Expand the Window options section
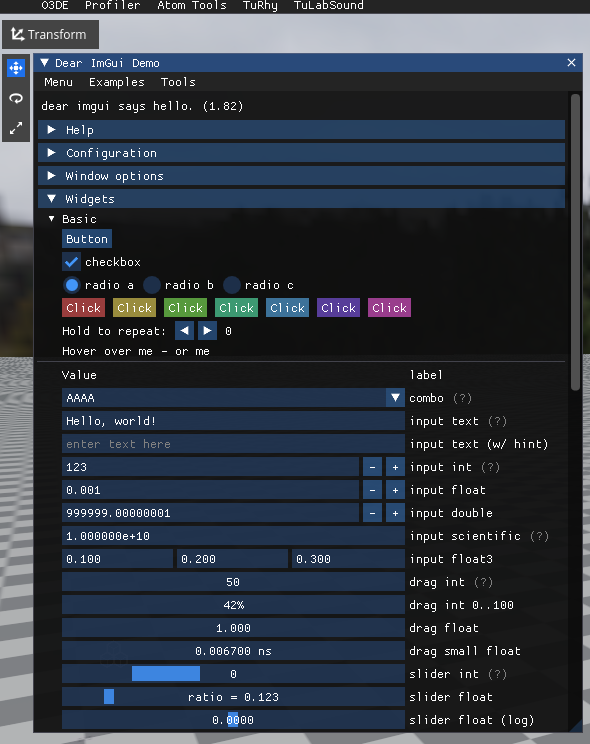The height and width of the screenshot is (744, 590). (x=301, y=176)
